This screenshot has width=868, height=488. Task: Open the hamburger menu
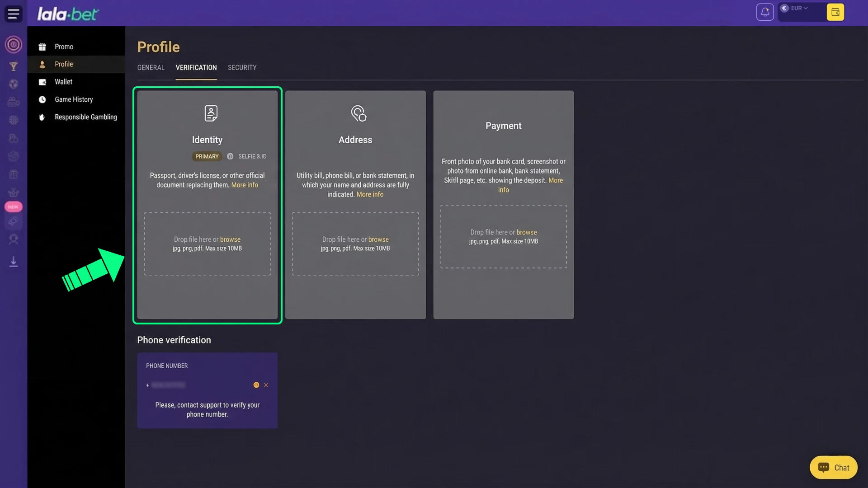click(x=14, y=14)
